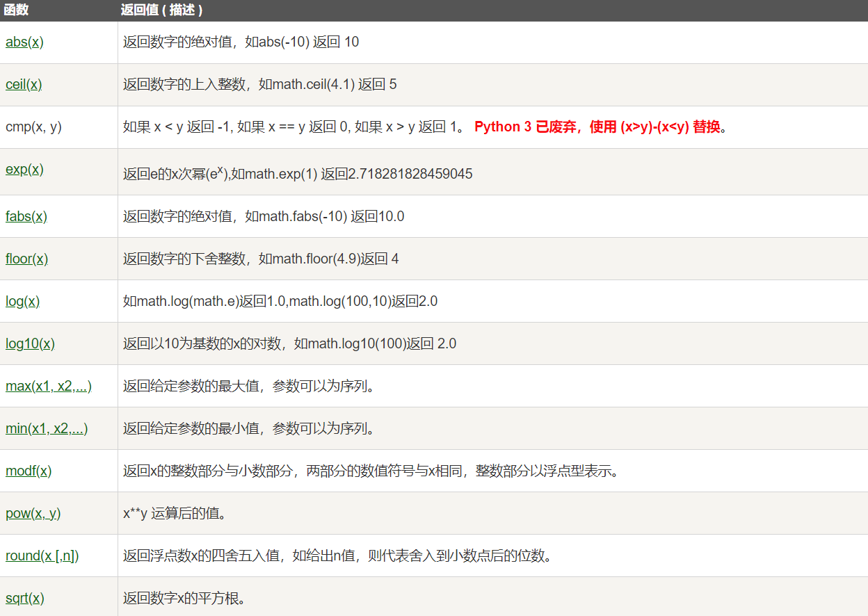This screenshot has width=868, height=616.
Task: Open the fabs(x) function link
Action: 26,216
